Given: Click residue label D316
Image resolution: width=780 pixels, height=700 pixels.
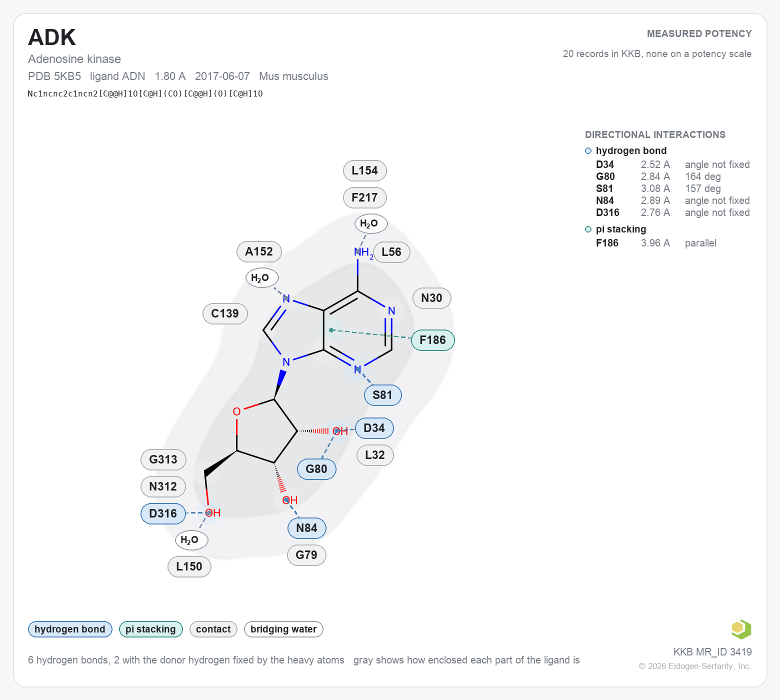Looking at the screenshot, I should (x=163, y=513).
